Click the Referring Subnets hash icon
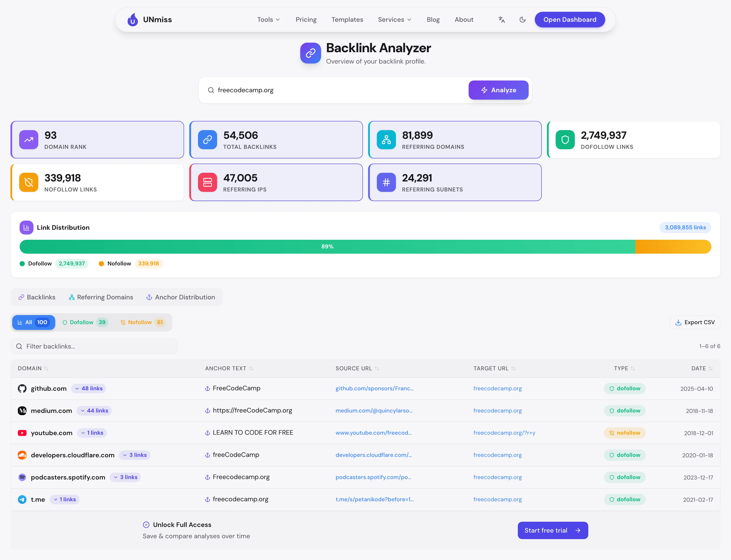Image resolution: width=731 pixels, height=560 pixels. [x=386, y=182]
